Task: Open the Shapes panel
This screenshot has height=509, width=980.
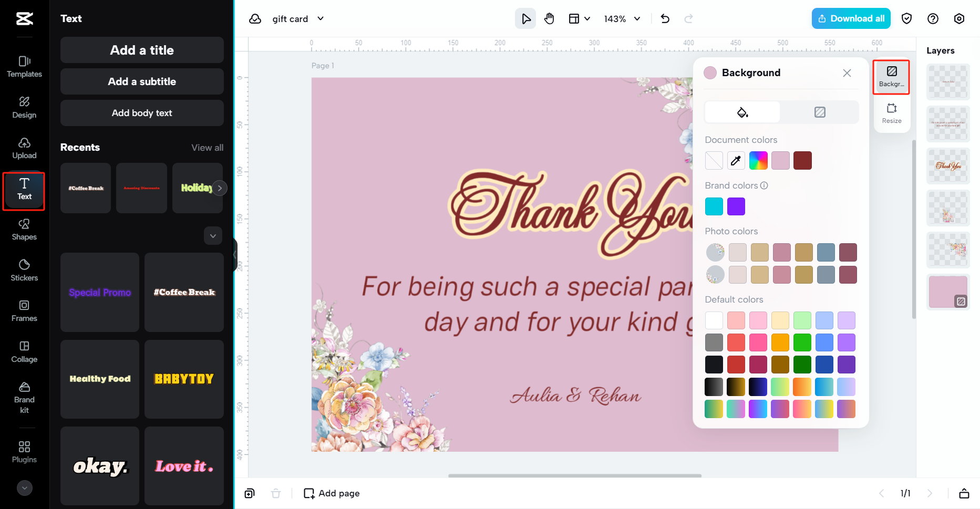Action: coord(24,228)
